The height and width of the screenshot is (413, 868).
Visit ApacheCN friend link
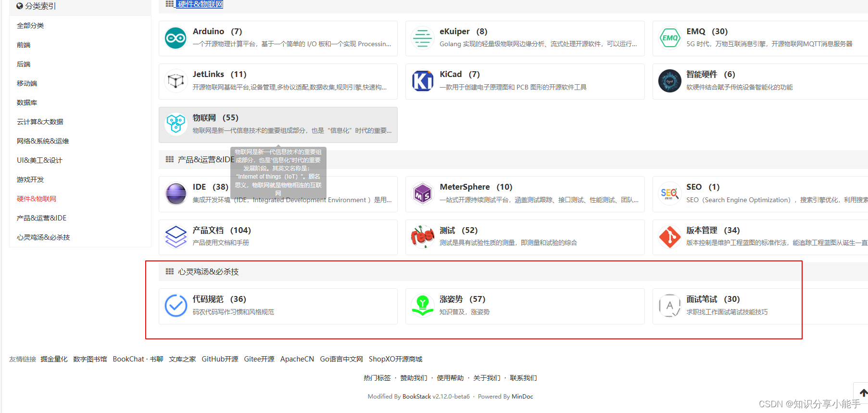297,359
